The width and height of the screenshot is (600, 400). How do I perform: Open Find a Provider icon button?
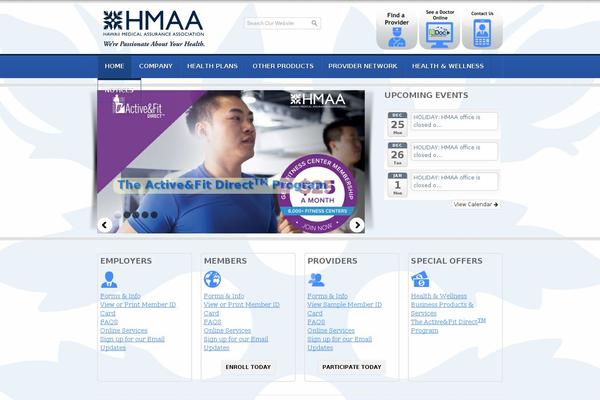pos(396,30)
